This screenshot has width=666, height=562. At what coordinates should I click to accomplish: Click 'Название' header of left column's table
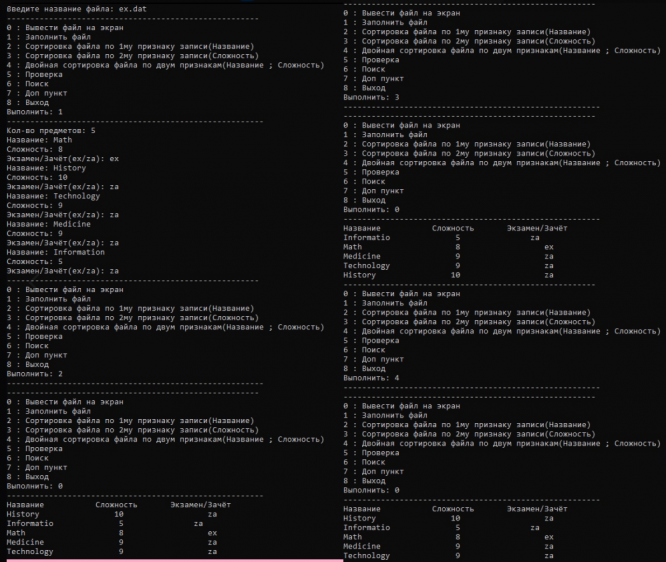coord(25,505)
